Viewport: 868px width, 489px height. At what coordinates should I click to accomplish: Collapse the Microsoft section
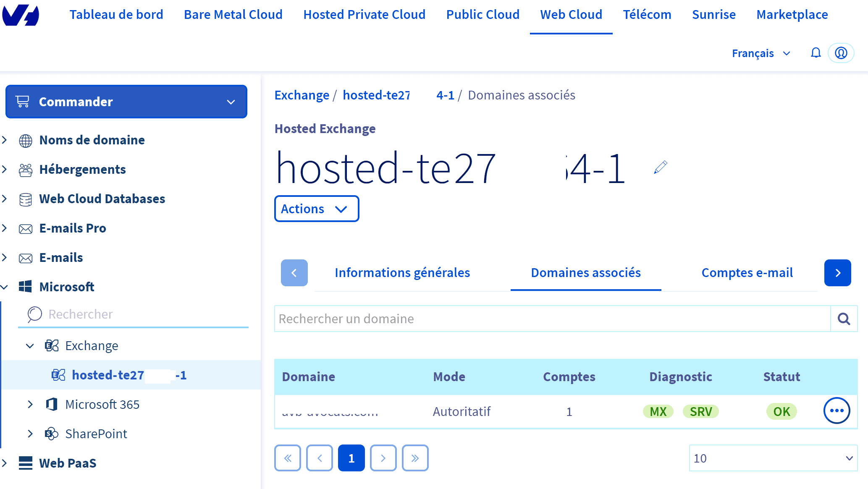(x=5, y=287)
